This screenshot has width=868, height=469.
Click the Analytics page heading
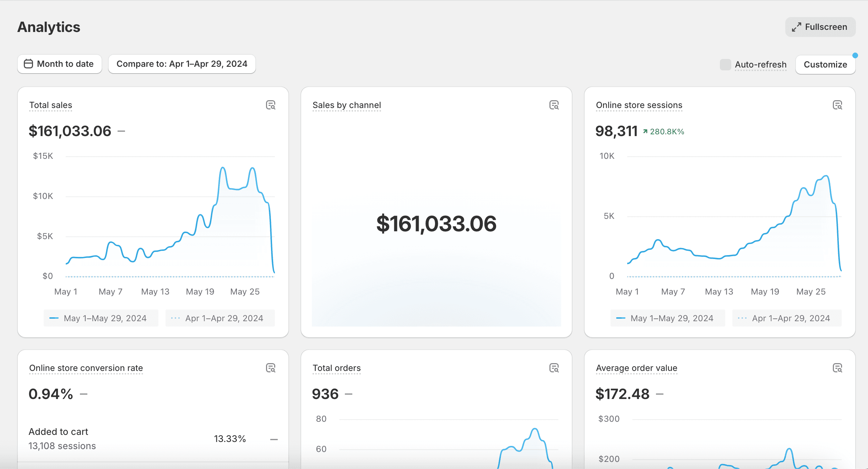coord(49,27)
